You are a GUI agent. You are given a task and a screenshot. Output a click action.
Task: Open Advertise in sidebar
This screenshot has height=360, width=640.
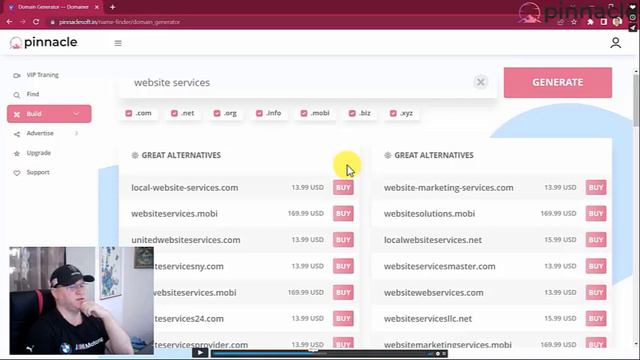pos(40,133)
